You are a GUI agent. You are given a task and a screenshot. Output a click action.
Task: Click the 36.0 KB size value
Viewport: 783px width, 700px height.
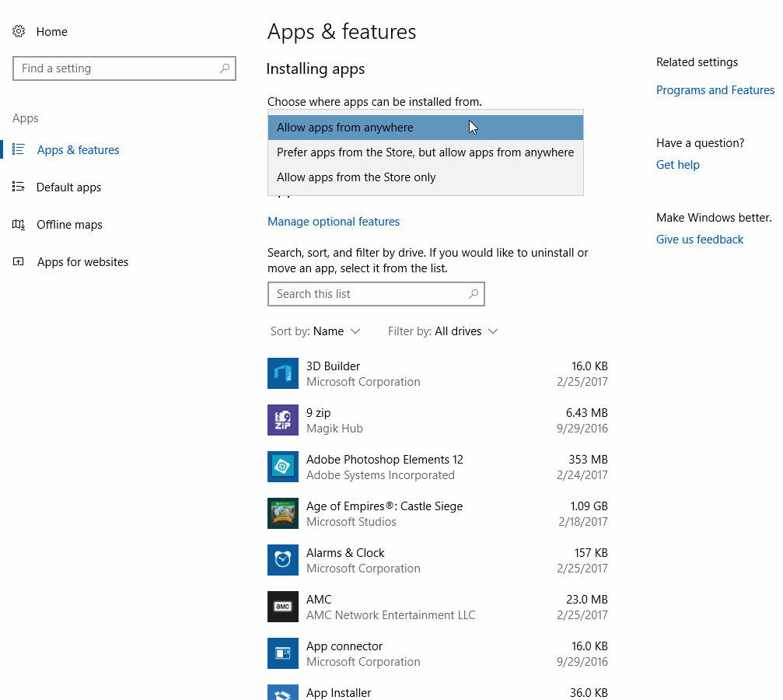[x=589, y=692]
